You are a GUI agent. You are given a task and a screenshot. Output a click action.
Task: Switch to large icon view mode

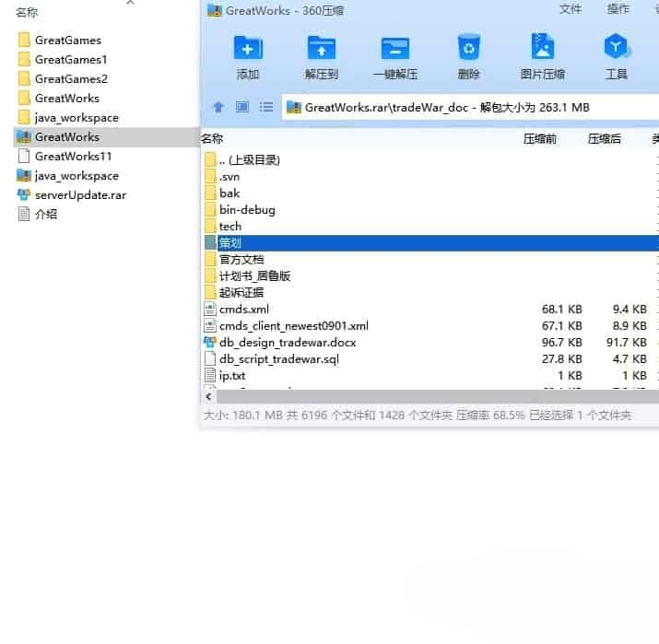(242, 107)
